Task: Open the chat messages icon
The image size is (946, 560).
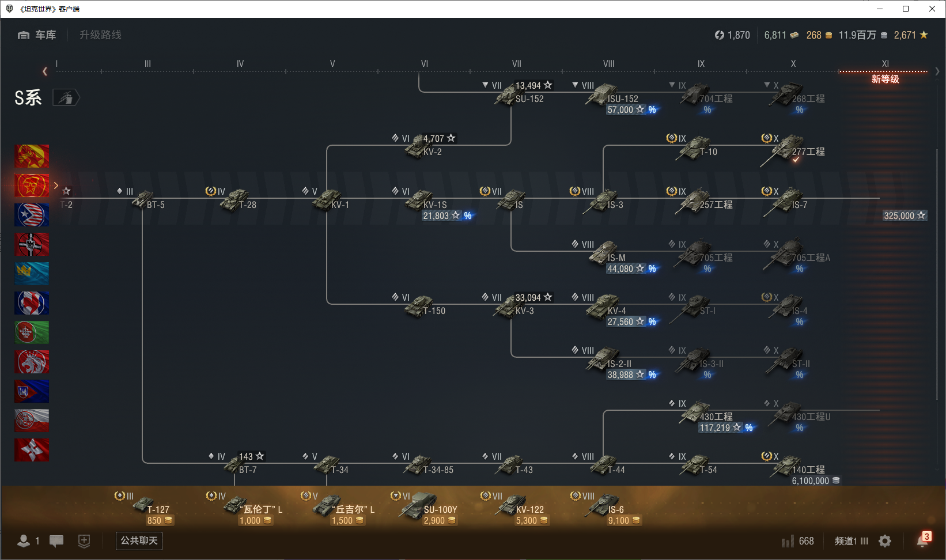Action: tap(56, 540)
